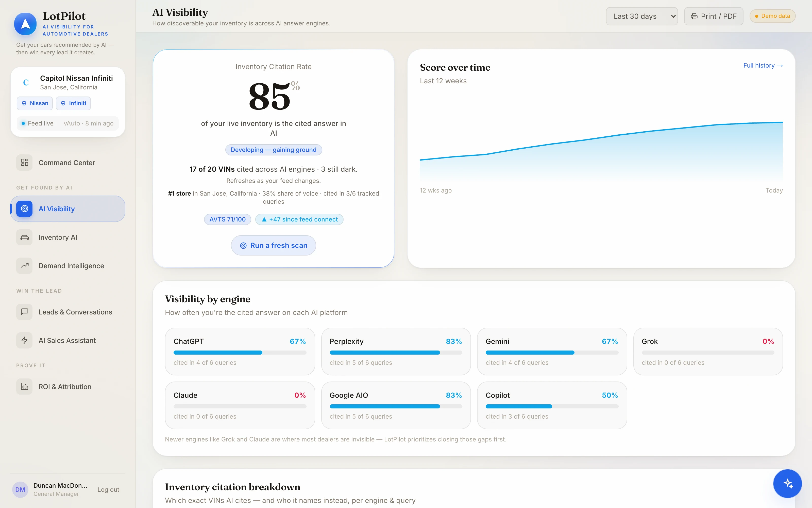Click the Copilot progress bar
Viewport: 812px width, 508px height.
pyautogui.click(x=552, y=406)
